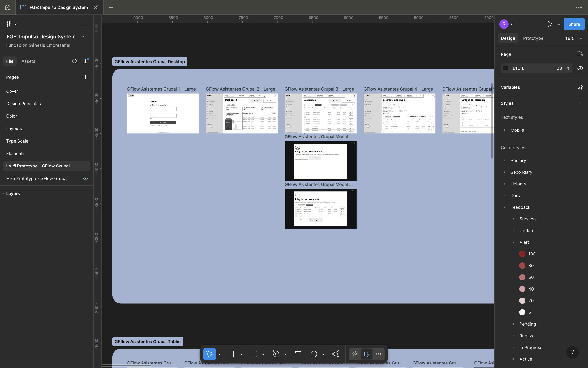Select the GFflow Asistentes Grupal Tablet section label
The height and width of the screenshot is (368, 588).
coord(148,342)
